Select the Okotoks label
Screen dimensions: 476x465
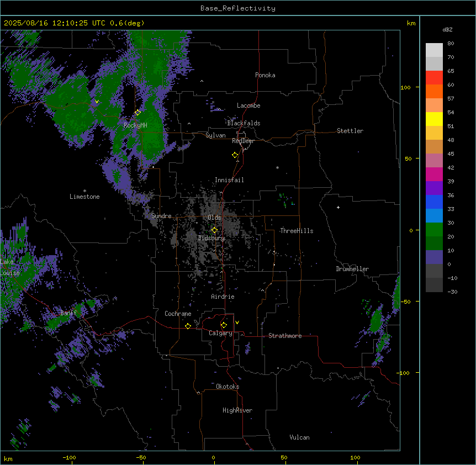(228, 387)
